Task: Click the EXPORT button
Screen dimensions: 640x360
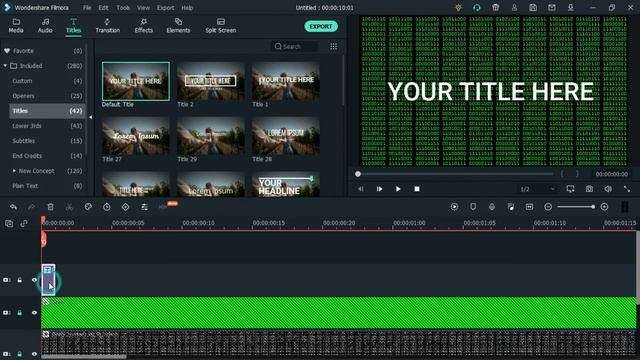Action: 321,27
